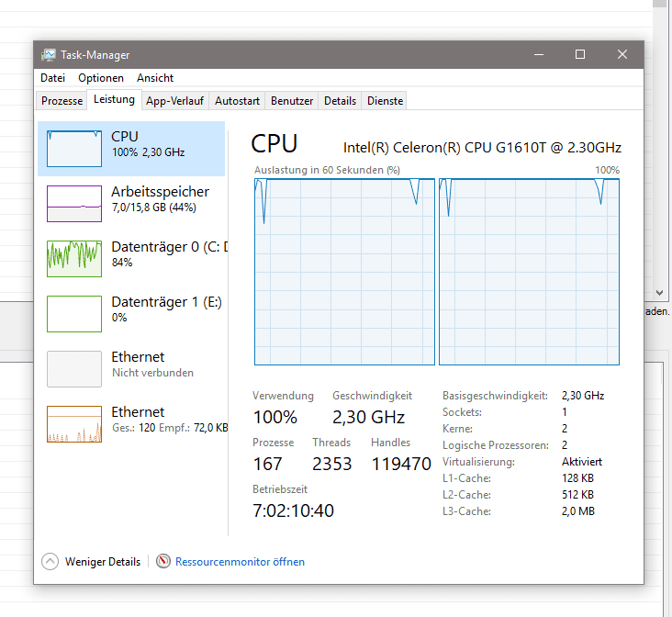Click the 2,30 GHz Geschwindigkeit value
This screenshot has height=617, width=672.
[x=368, y=417]
